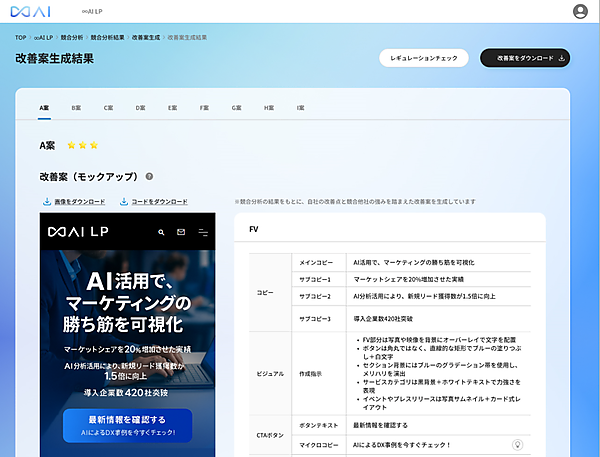Image resolution: width=600 pixels, height=457 pixels.
Task: Click 最新情報を確認する button in the mockup
Action: tap(127, 426)
